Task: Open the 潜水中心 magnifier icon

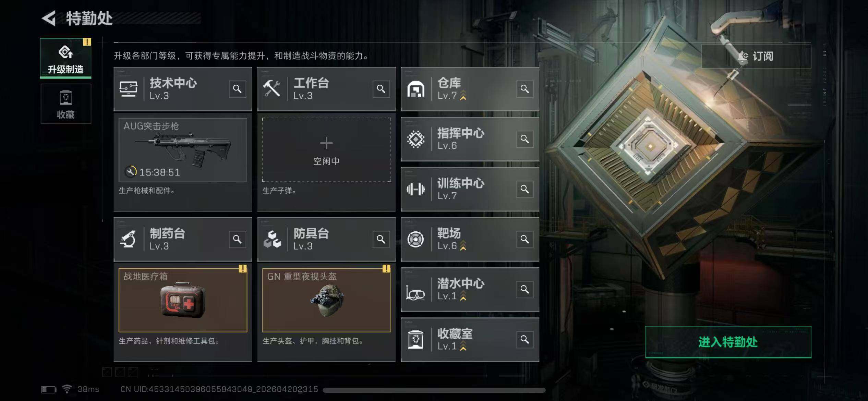Action: (x=525, y=289)
